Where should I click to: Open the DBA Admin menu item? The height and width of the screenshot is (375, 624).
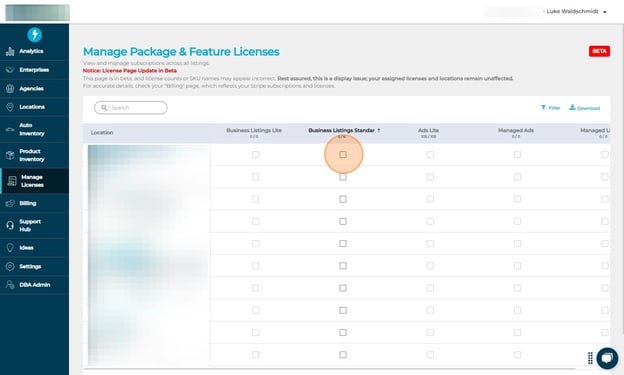click(34, 285)
